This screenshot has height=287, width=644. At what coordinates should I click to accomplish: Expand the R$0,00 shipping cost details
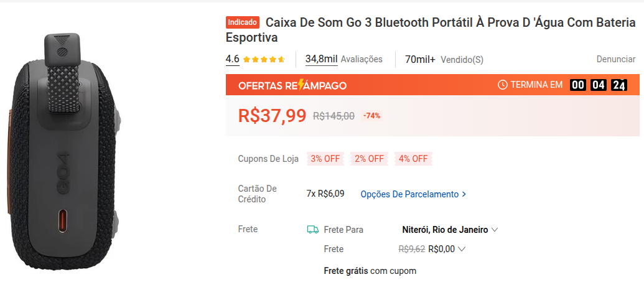click(x=461, y=249)
